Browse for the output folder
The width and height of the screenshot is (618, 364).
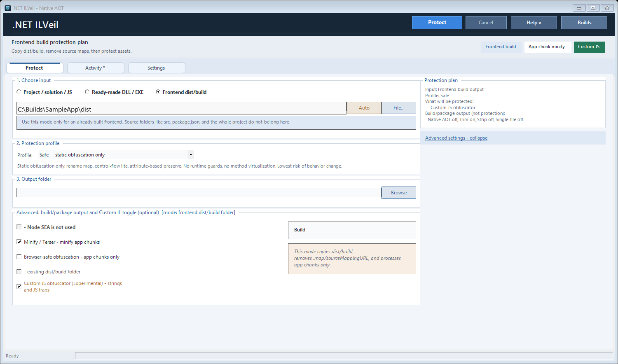399,193
